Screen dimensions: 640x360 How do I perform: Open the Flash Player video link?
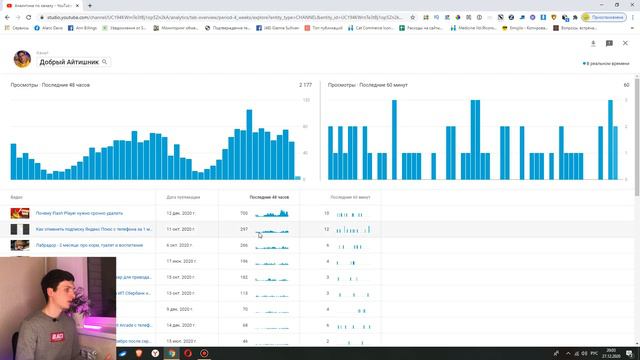(79, 213)
